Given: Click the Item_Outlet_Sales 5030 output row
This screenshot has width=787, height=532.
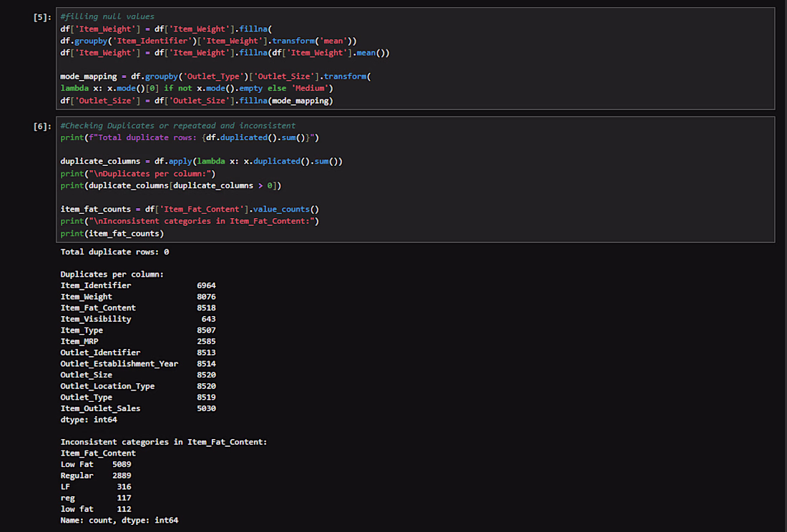Looking at the screenshot, I should [138, 408].
